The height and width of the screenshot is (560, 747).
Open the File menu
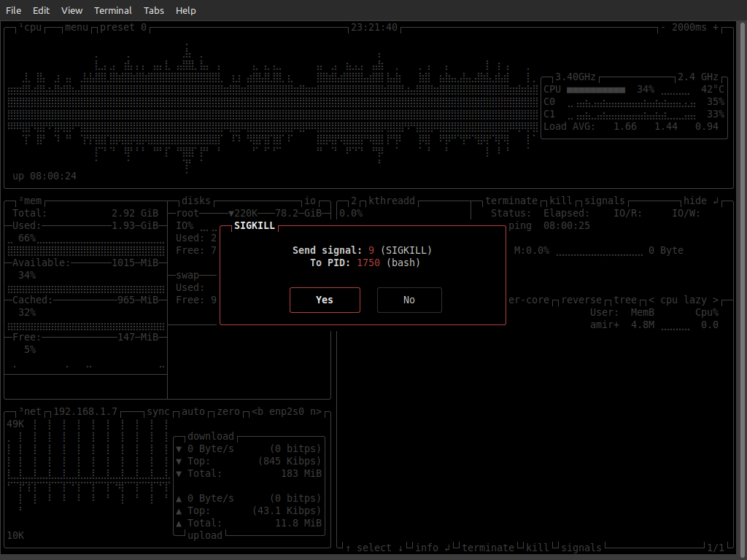coord(13,10)
